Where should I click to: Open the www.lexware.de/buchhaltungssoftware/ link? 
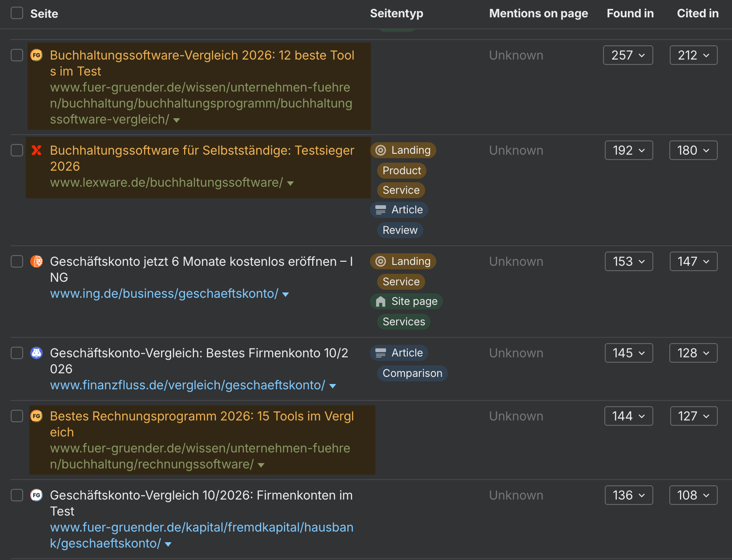click(166, 183)
